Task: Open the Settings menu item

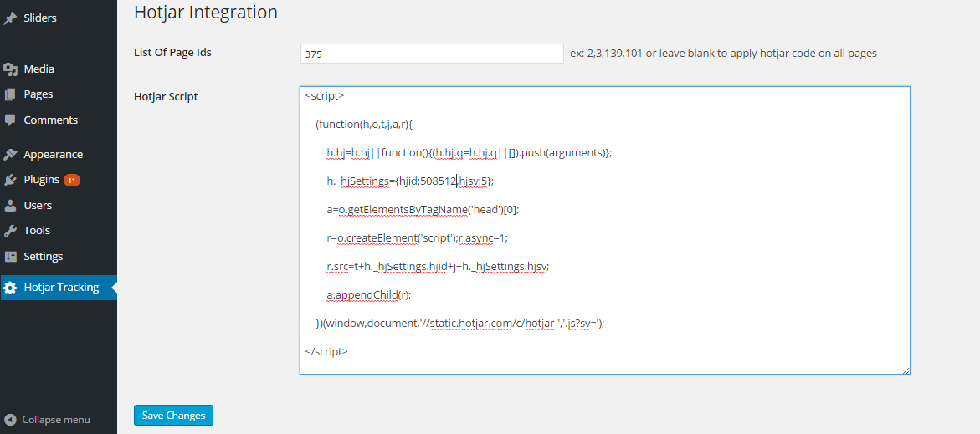Action: coord(43,257)
